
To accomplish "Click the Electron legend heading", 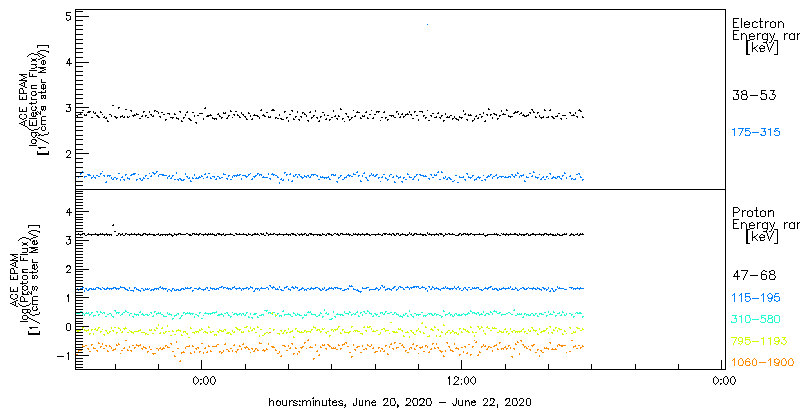I will [x=758, y=23].
